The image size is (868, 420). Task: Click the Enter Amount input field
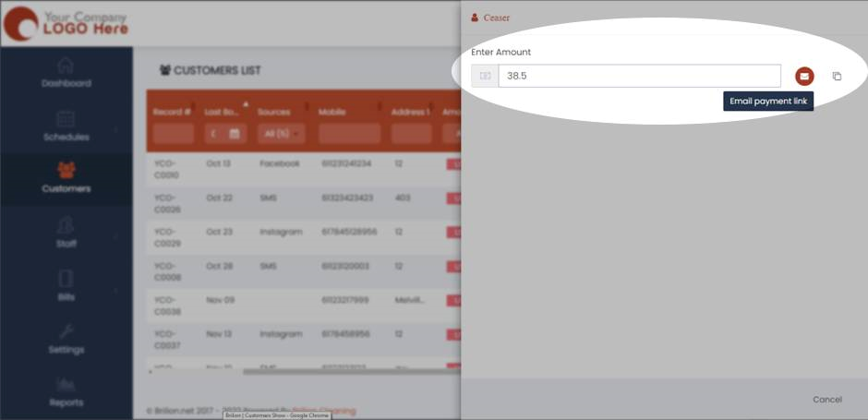point(639,76)
